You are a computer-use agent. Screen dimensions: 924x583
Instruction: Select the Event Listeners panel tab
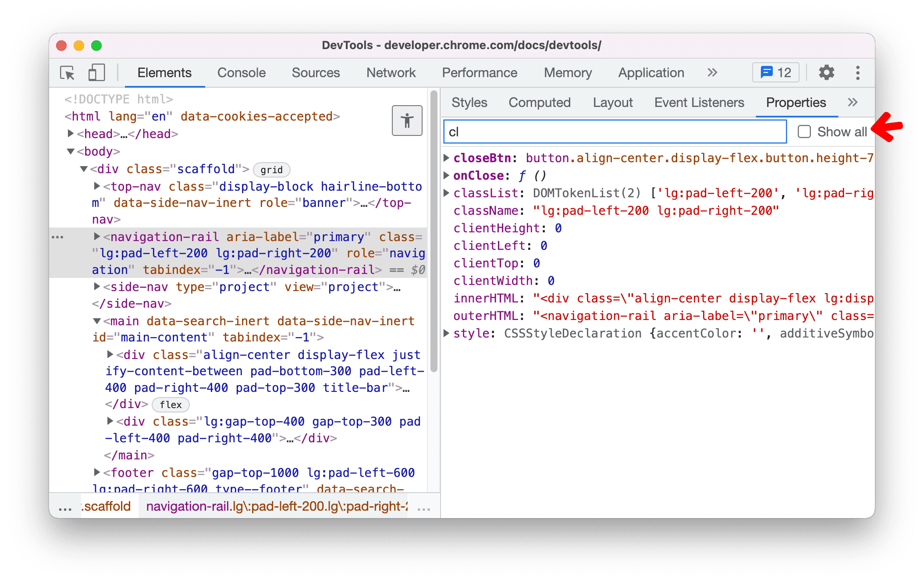click(698, 103)
